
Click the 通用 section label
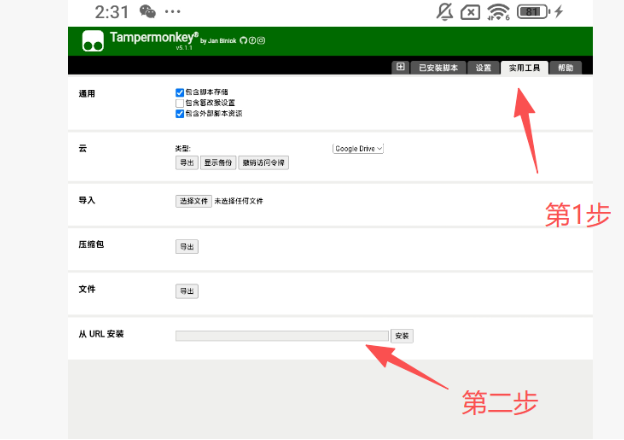(87, 94)
